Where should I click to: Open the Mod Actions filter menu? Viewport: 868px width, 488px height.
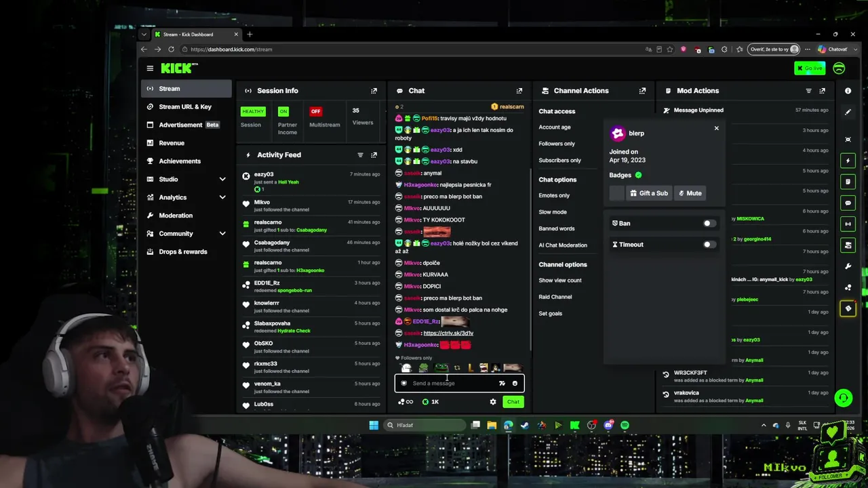(808, 91)
